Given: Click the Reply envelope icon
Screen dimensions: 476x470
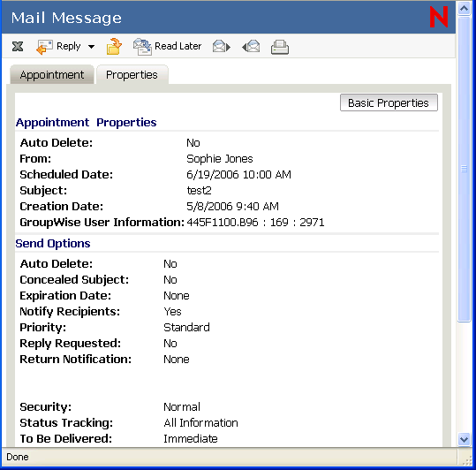Looking at the screenshot, I should click(44, 47).
